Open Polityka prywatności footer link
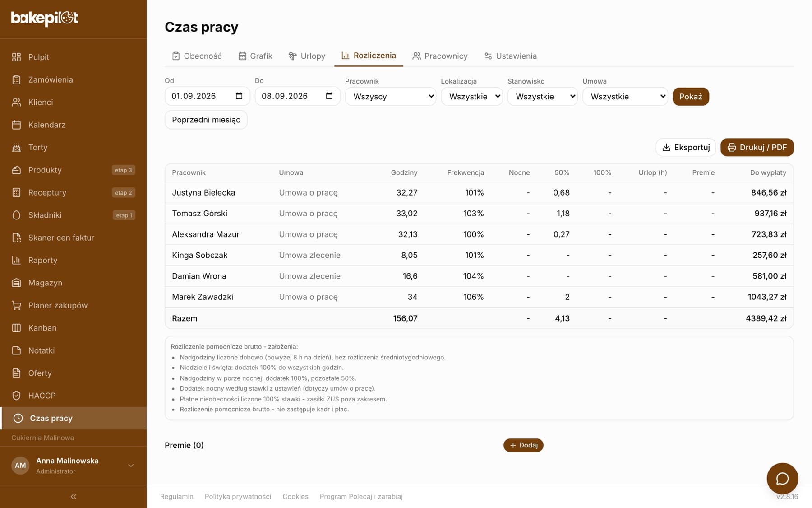812x508 pixels. tap(238, 496)
